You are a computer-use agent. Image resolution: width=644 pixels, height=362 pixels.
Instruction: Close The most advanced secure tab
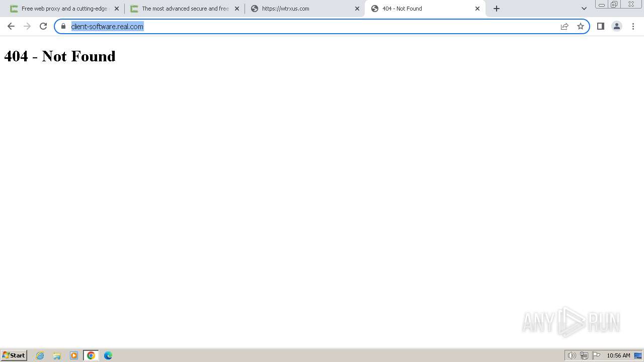pyautogui.click(x=237, y=9)
